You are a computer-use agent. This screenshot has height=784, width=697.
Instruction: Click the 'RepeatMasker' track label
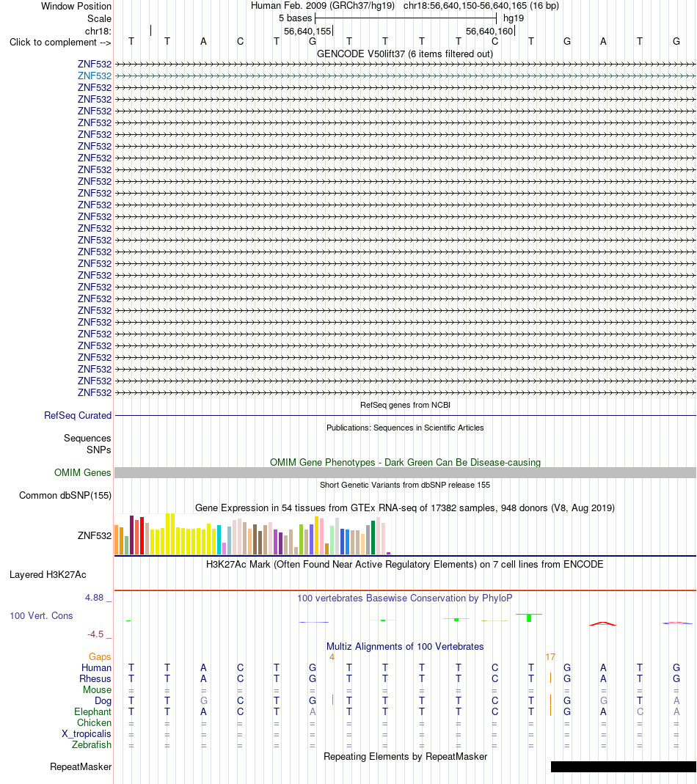click(81, 766)
